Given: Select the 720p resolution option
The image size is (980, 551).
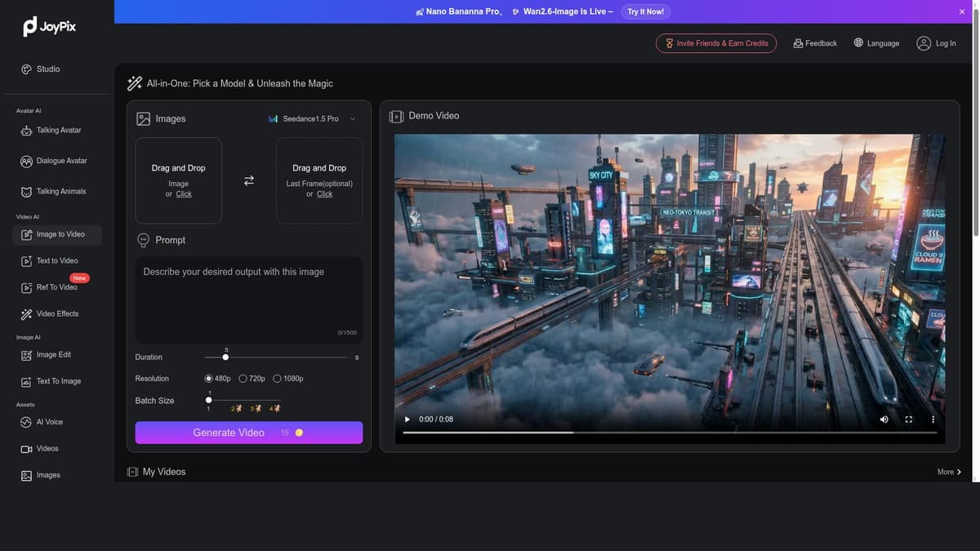Looking at the screenshot, I should (252, 379).
